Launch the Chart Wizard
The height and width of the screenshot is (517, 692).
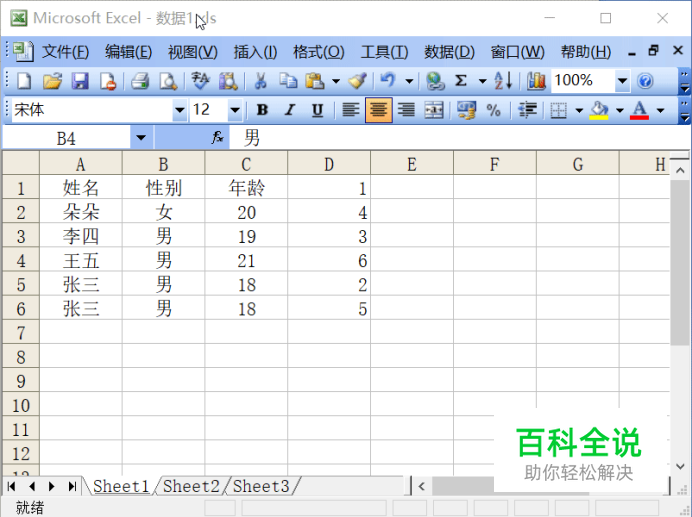click(x=536, y=81)
